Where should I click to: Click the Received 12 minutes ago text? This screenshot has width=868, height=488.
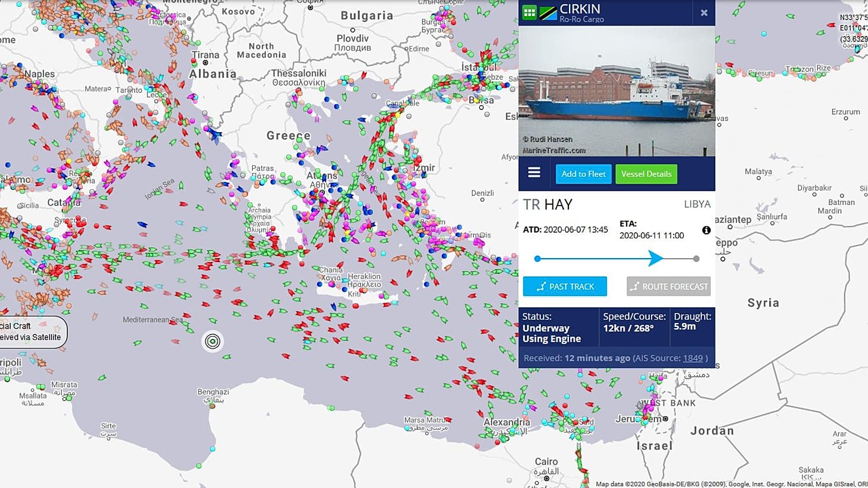pos(576,358)
